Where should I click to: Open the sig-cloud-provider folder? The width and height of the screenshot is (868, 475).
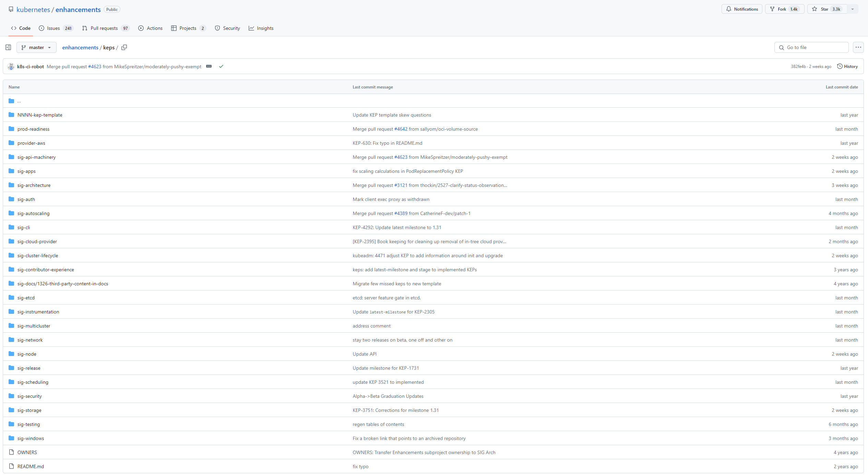(x=37, y=241)
